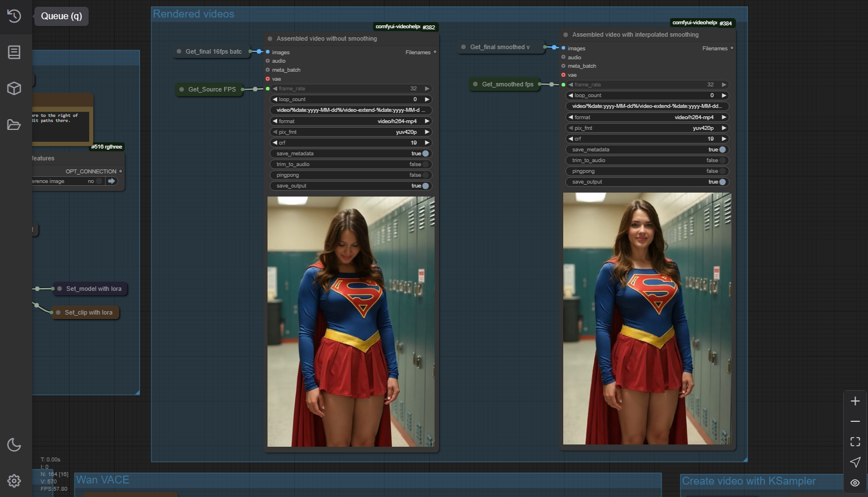Open settings gear icon

[x=14, y=481]
